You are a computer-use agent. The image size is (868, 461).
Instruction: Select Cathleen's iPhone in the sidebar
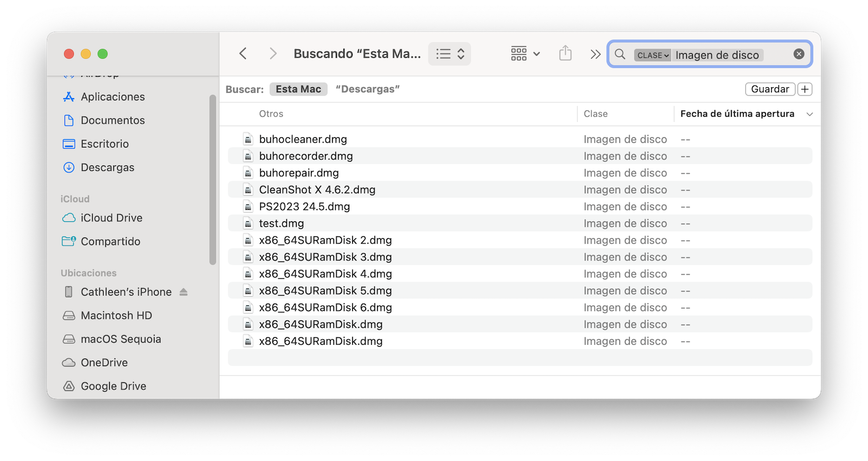click(126, 292)
